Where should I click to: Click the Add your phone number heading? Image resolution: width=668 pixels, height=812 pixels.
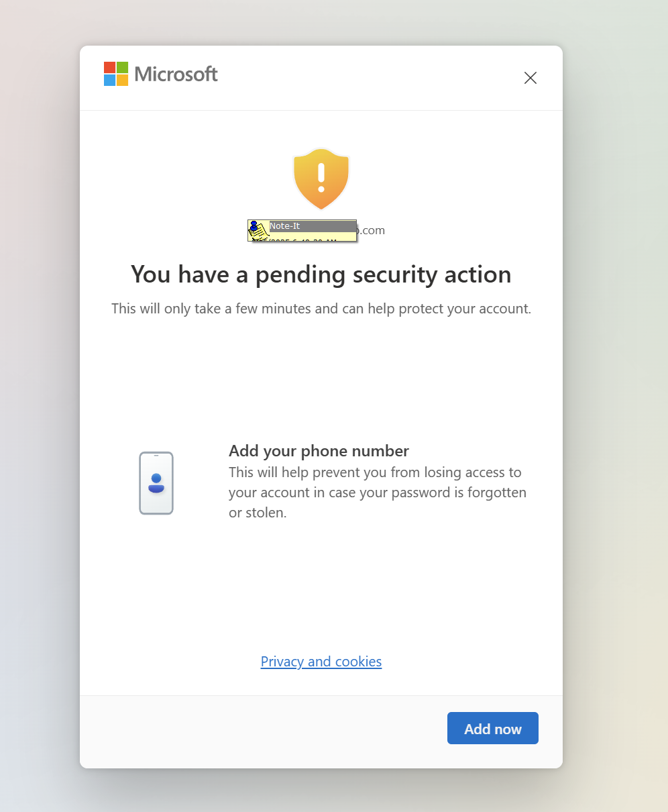click(319, 450)
